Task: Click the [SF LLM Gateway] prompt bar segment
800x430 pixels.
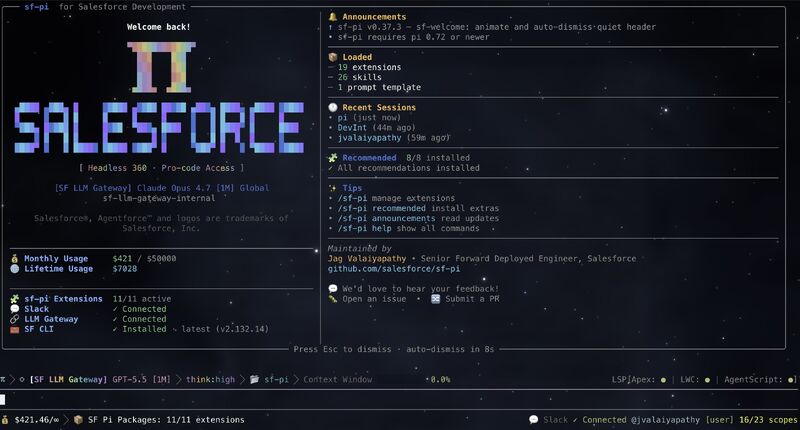Action: 68,380
